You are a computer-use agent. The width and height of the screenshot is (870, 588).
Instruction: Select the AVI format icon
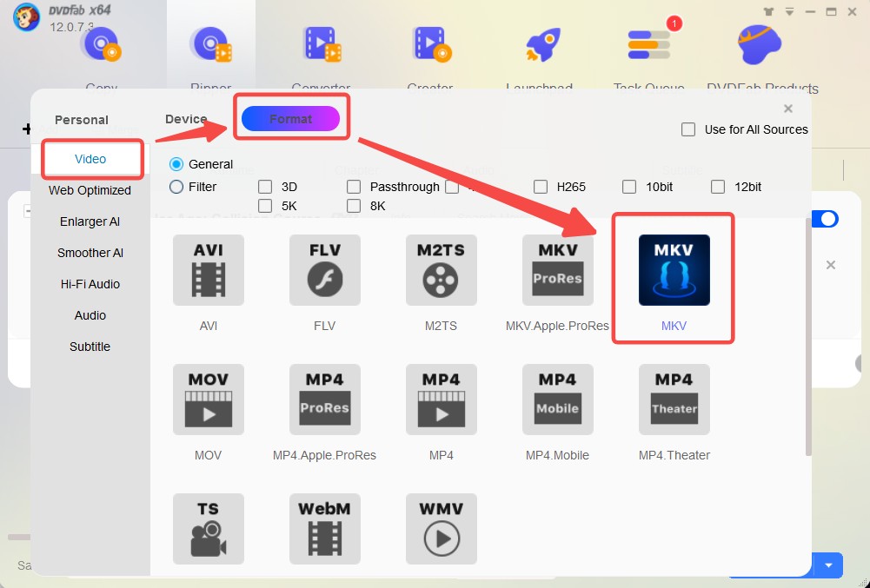[x=208, y=270]
